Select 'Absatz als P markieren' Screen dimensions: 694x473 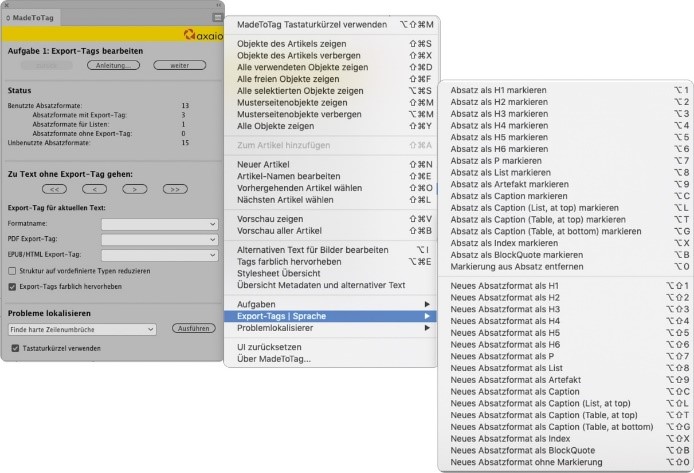[x=566, y=161]
